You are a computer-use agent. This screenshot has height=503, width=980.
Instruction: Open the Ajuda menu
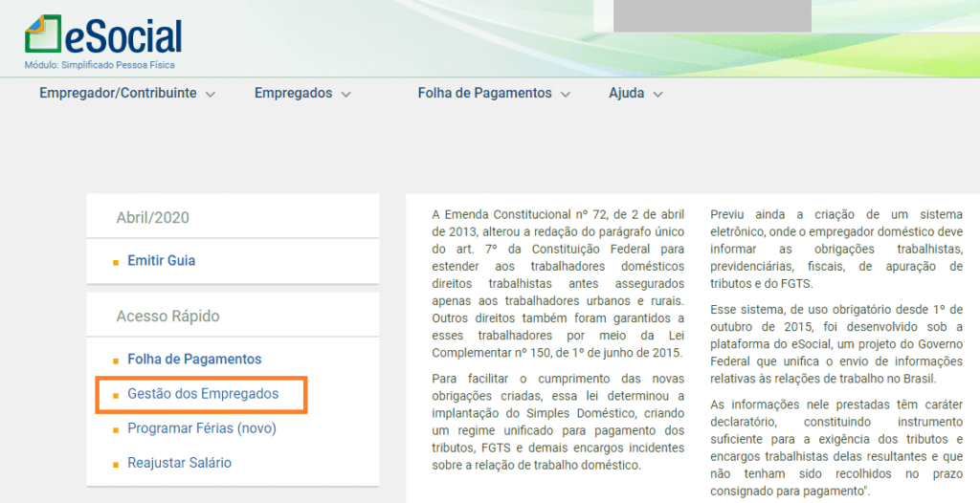pyautogui.click(x=626, y=93)
